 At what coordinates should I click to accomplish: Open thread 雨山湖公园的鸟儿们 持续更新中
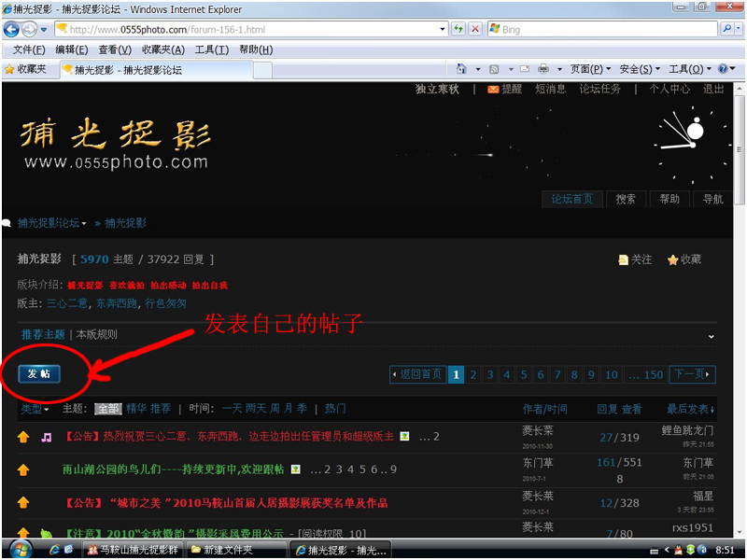point(173,469)
